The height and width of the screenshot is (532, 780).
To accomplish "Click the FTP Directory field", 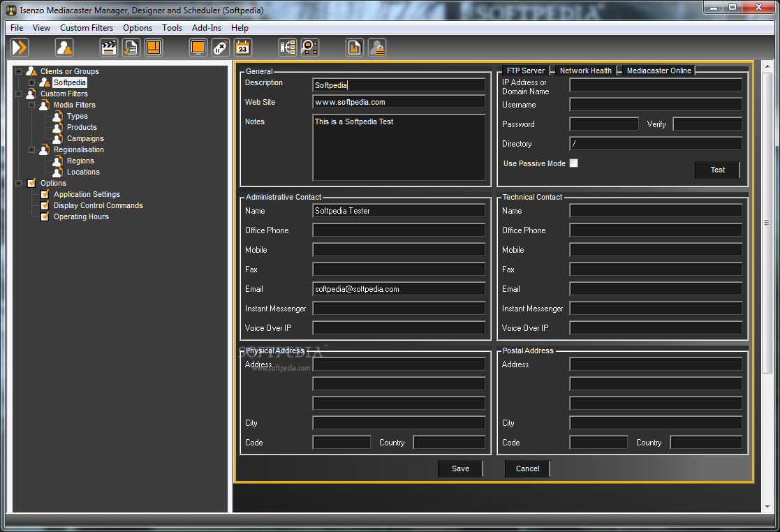I will click(656, 144).
